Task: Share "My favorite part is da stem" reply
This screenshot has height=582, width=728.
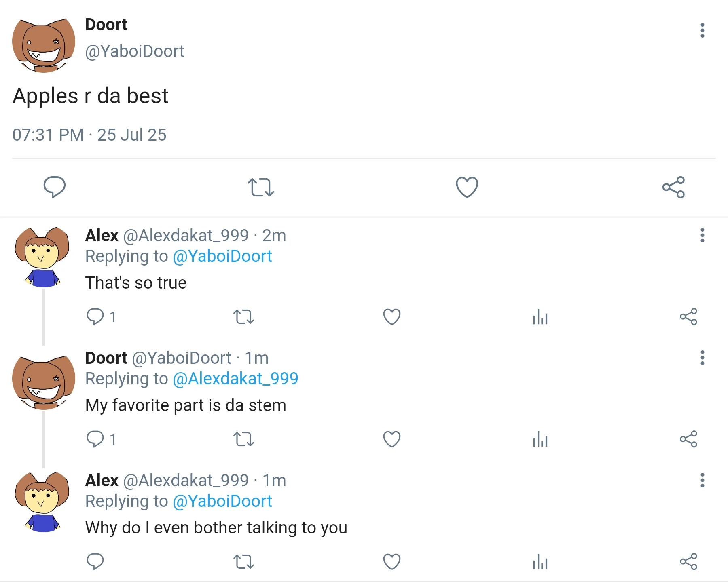Action: pos(688,439)
